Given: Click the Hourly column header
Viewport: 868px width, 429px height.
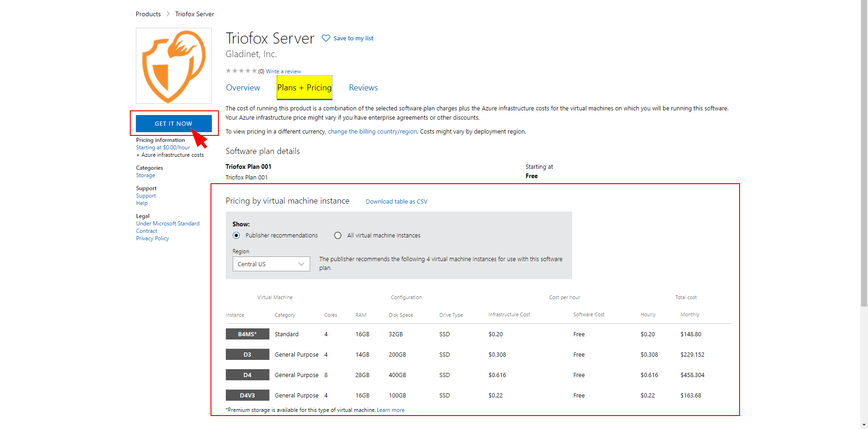Looking at the screenshot, I should point(648,314).
